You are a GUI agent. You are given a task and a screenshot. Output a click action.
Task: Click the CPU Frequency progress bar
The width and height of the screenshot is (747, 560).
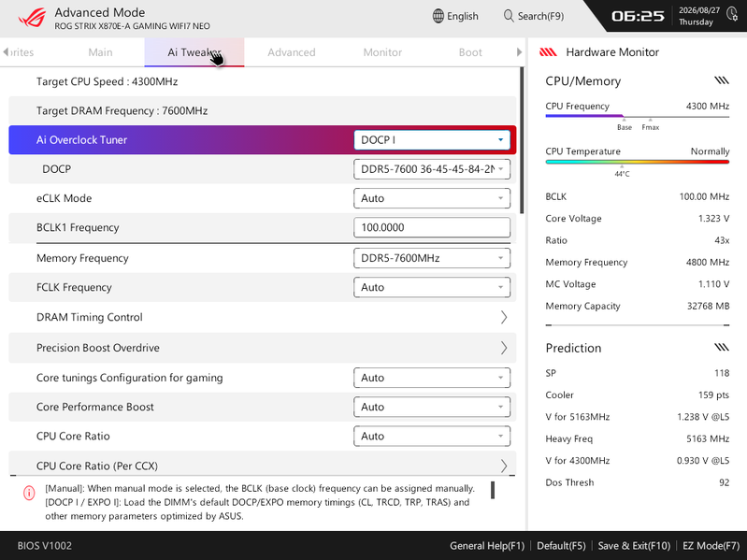pyautogui.click(x=637, y=116)
